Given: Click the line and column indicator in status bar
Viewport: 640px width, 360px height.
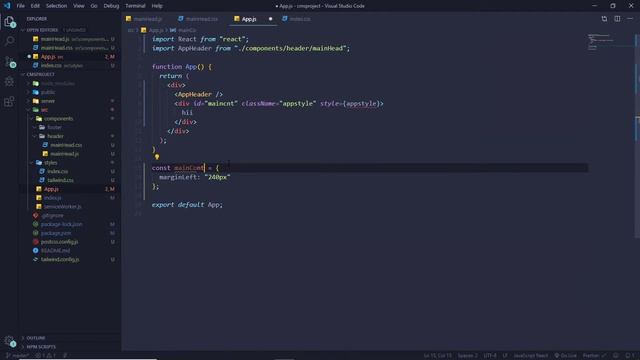Looking at the screenshot, I should coord(437,356).
